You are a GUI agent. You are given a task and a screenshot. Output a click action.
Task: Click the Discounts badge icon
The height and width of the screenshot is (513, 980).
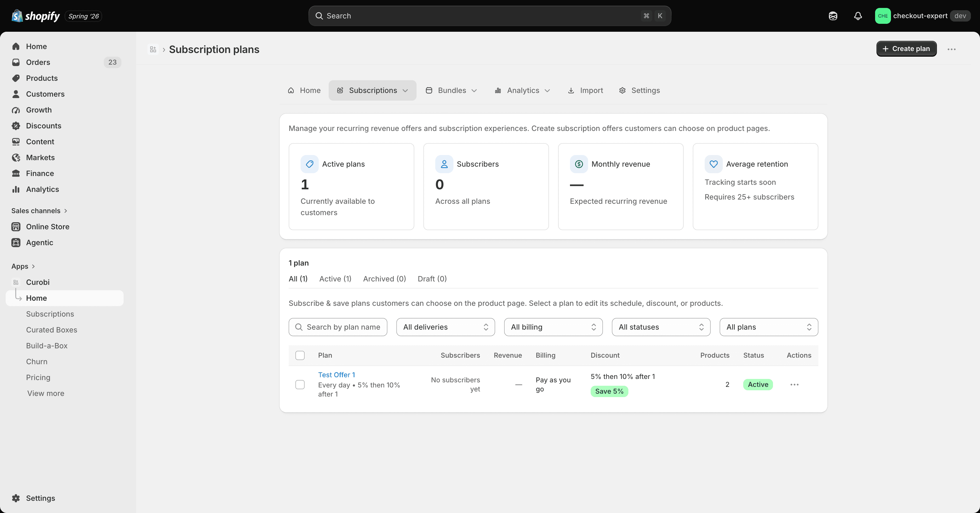16,126
